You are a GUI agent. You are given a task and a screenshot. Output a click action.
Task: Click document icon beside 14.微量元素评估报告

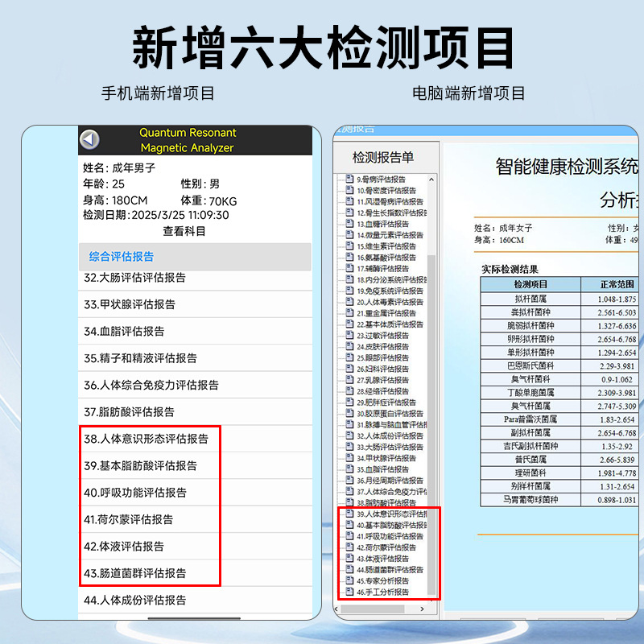[349, 234]
